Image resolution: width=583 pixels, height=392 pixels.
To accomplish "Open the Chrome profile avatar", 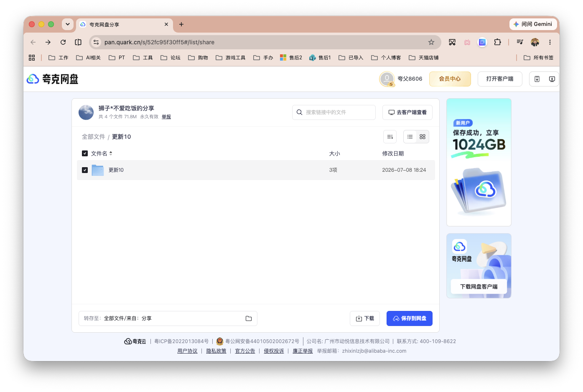I will pos(535,42).
